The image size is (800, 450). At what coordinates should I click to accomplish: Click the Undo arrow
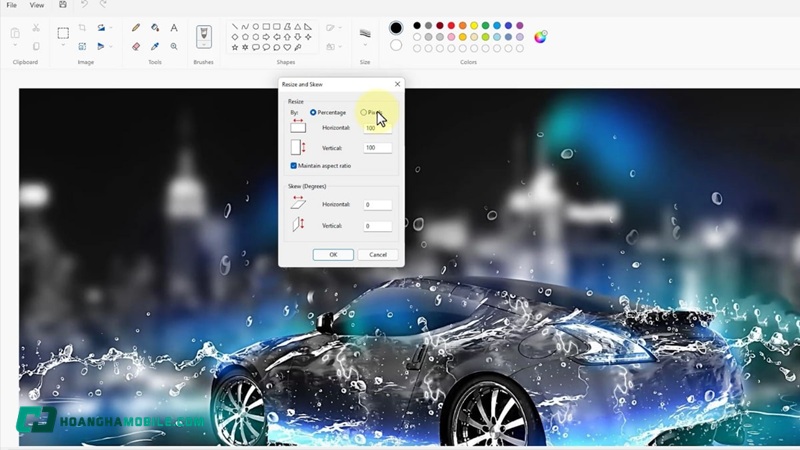pos(85,5)
